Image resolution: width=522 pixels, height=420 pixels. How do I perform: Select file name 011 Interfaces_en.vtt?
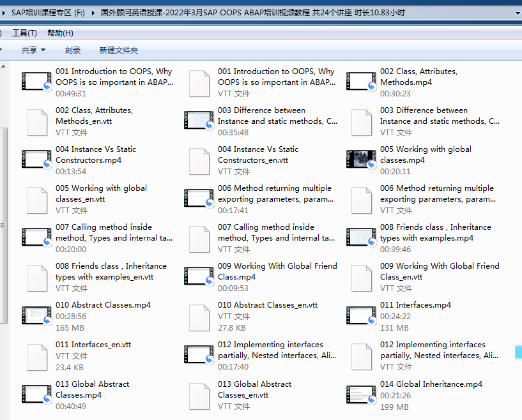pyautogui.click(x=93, y=345)
